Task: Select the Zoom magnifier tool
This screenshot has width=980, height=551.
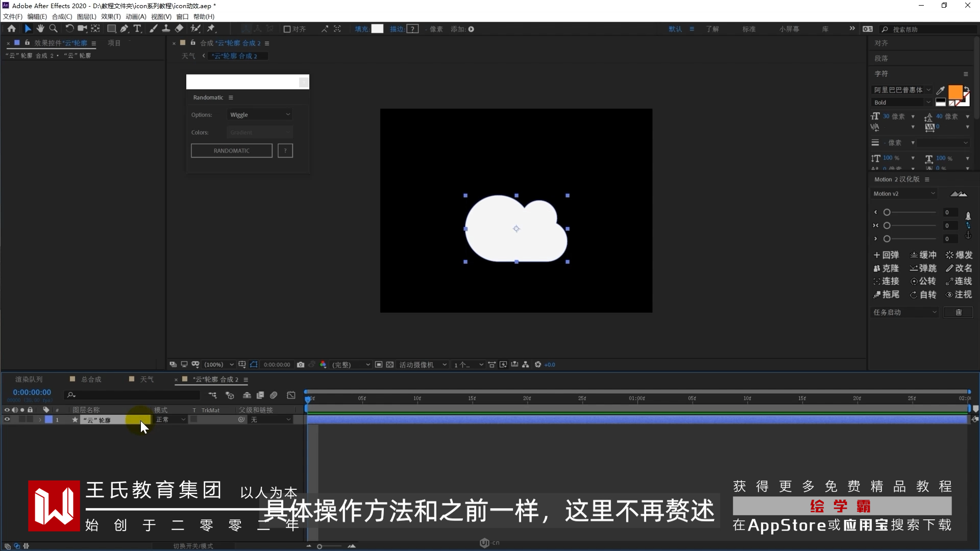Action: (x=53, y=29)
